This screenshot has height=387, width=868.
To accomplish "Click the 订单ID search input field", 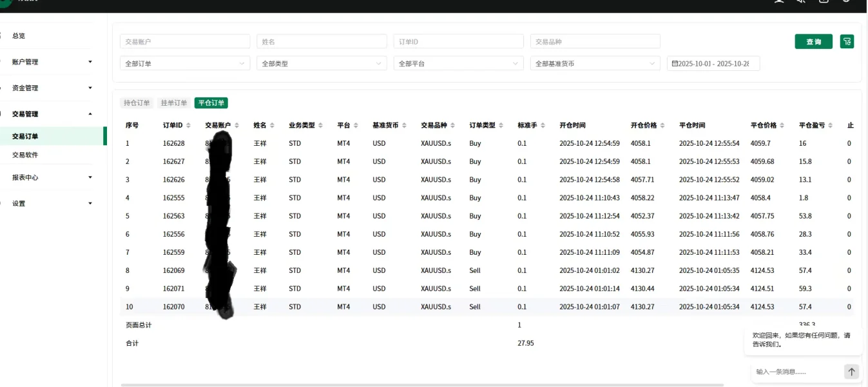I will [458, 41].
